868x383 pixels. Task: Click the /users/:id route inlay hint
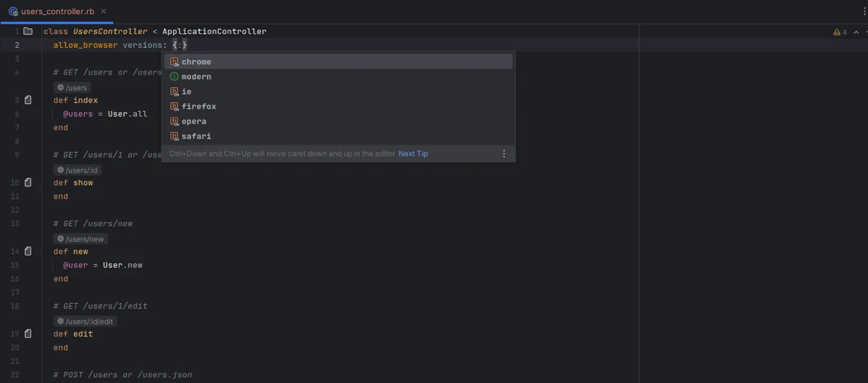point(77,170)
